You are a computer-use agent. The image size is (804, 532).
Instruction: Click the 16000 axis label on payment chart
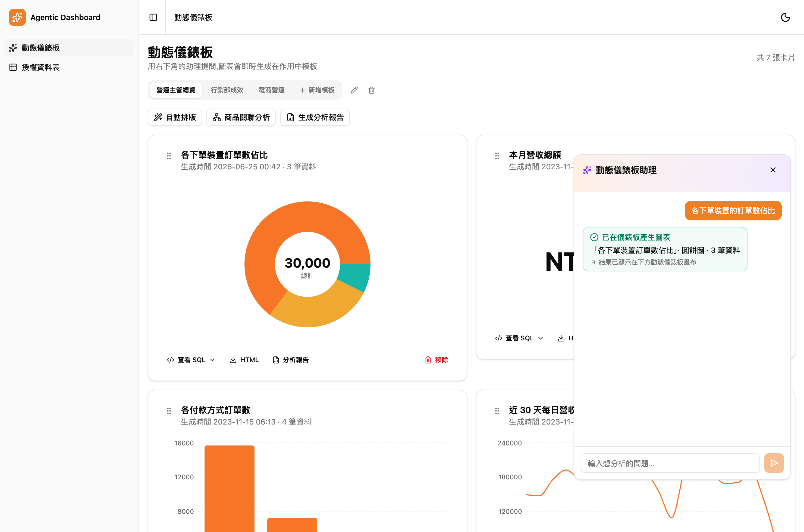pyautogui.click(x=184, y=443)
